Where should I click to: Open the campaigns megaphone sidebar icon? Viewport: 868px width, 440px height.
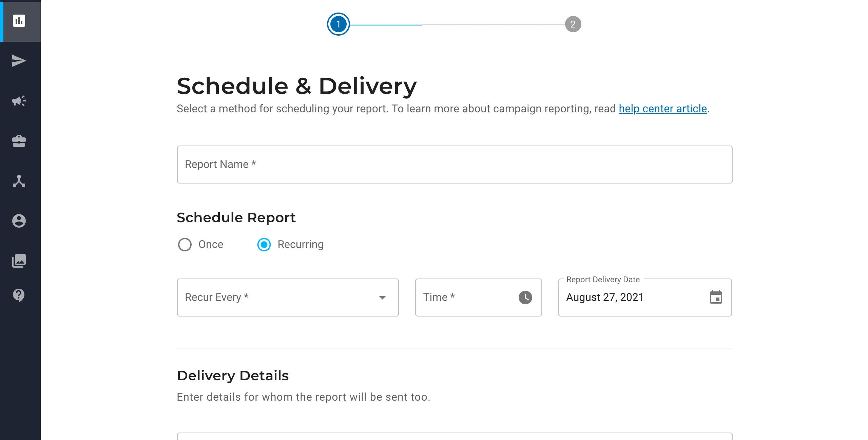pyautogui.click(x=19, y=101)
